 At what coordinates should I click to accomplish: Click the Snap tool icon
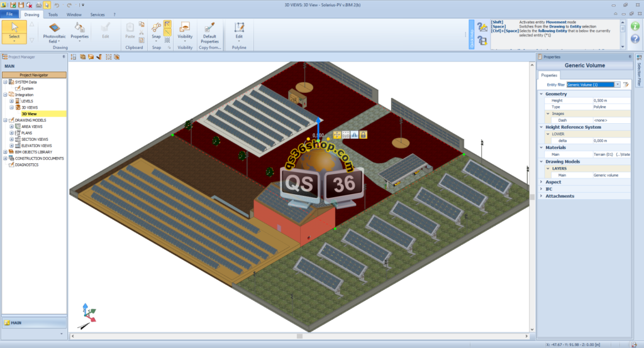(156, 27)
